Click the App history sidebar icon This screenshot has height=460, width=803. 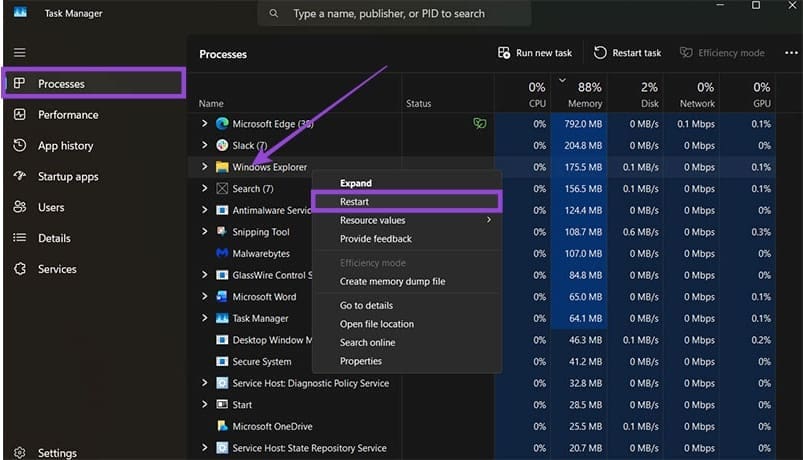pyautogui.click(x=19, y=145)
